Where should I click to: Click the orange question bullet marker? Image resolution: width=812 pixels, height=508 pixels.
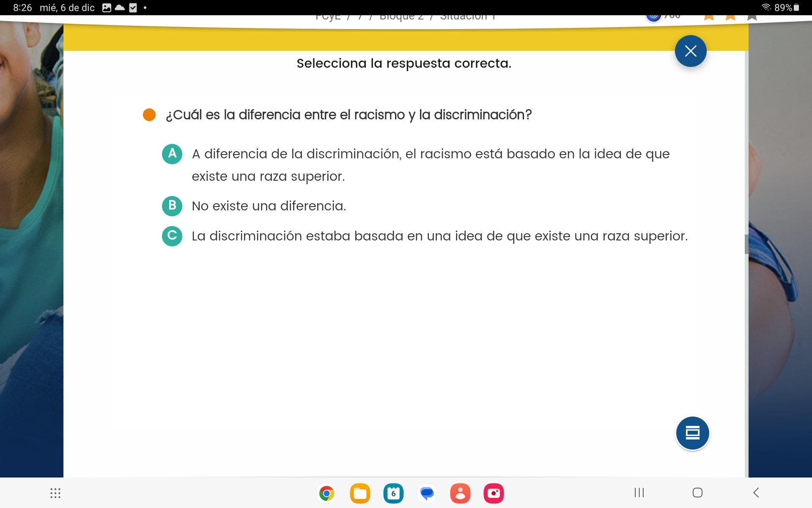(149, 115)
